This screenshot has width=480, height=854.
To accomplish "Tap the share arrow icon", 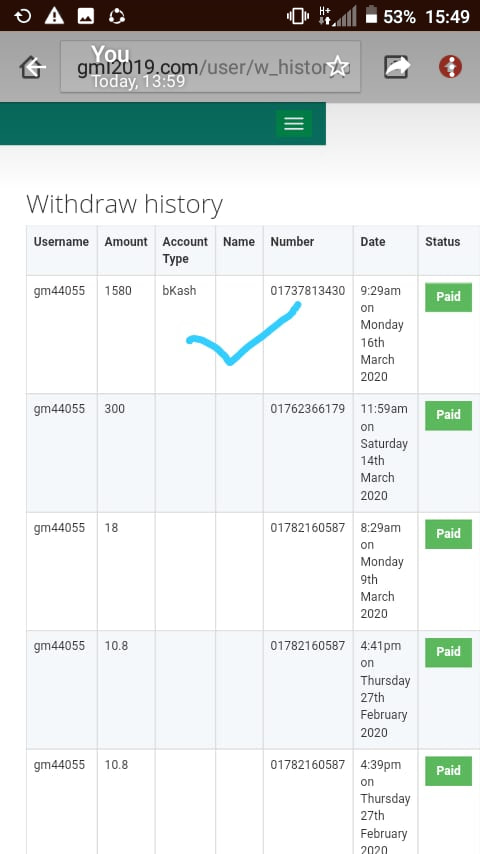I will (397, 66).
